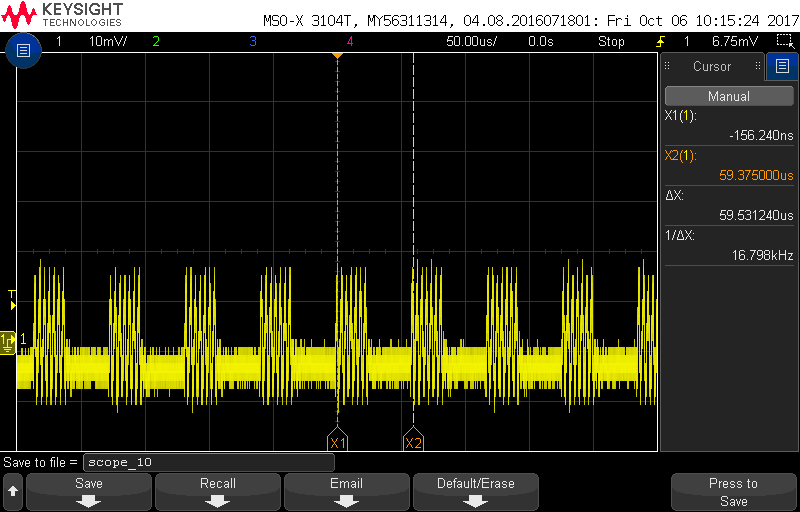Open the sidebar panel list icon
Image resolution: width=800 pixels, height=512 pixels.
[x=782, y=66]
